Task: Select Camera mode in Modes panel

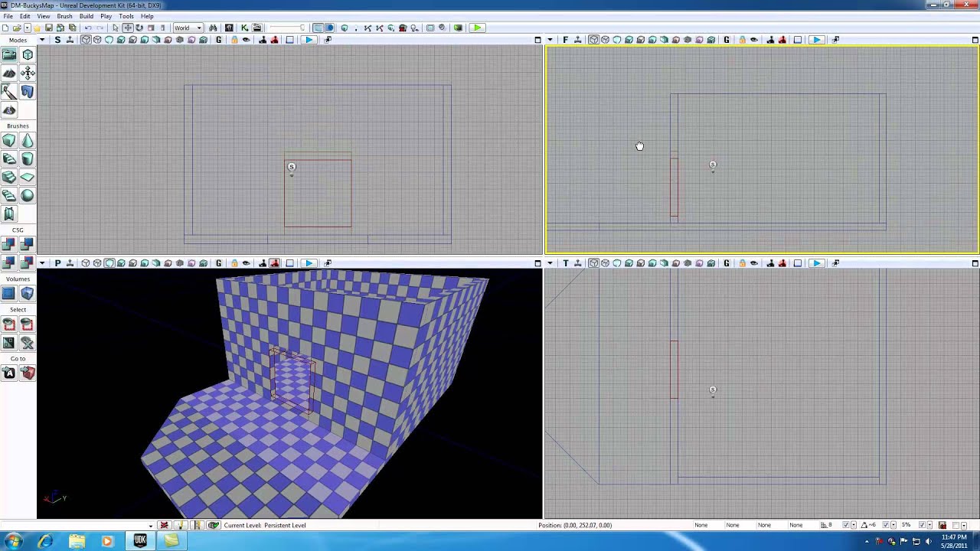Action: (x=9, y=54)
